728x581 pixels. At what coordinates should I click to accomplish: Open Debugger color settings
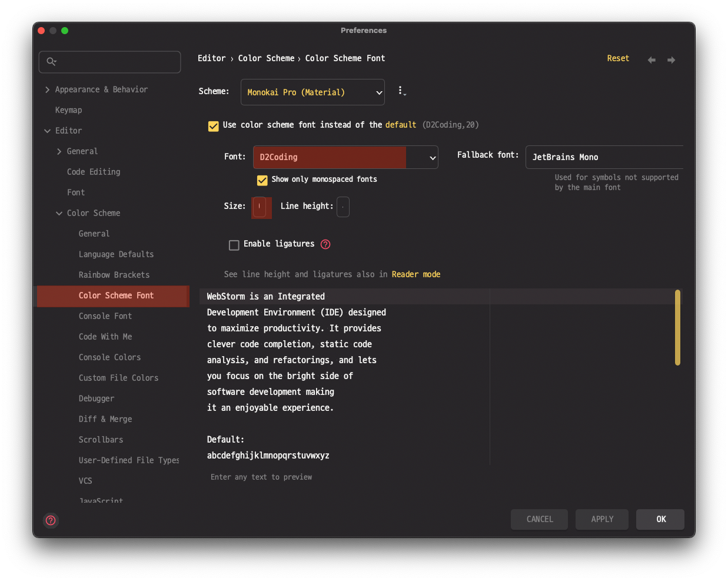[x=97, y=399]
